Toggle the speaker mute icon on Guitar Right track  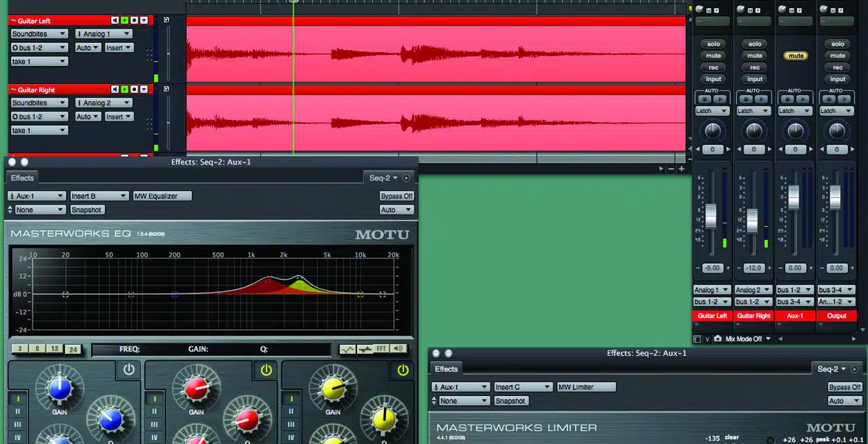click(x=115, y=89)
